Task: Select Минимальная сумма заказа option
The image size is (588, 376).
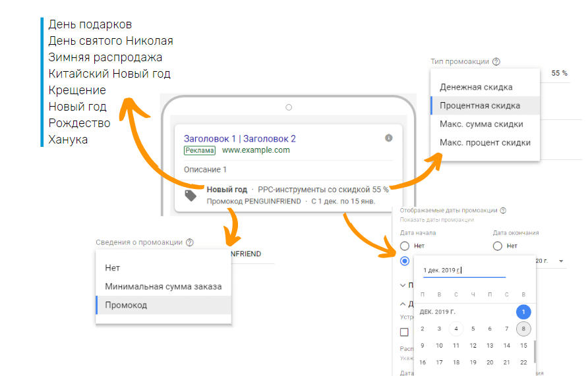Action: click(163, 286)
